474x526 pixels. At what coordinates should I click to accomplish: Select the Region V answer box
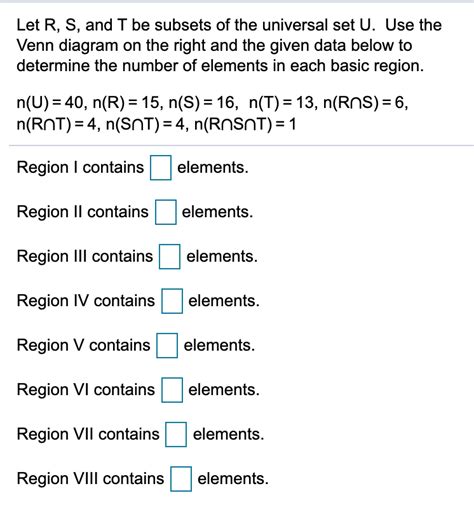[167, 346]
